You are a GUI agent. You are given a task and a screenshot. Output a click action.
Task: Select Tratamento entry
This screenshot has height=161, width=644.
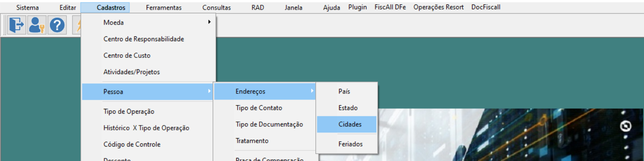click(265, 141)
